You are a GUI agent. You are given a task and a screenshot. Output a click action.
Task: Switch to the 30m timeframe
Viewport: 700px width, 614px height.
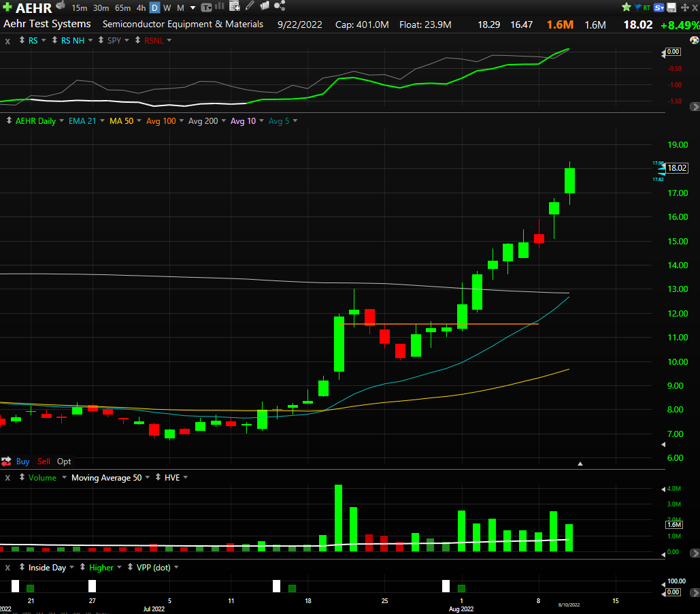coord(101,8)
